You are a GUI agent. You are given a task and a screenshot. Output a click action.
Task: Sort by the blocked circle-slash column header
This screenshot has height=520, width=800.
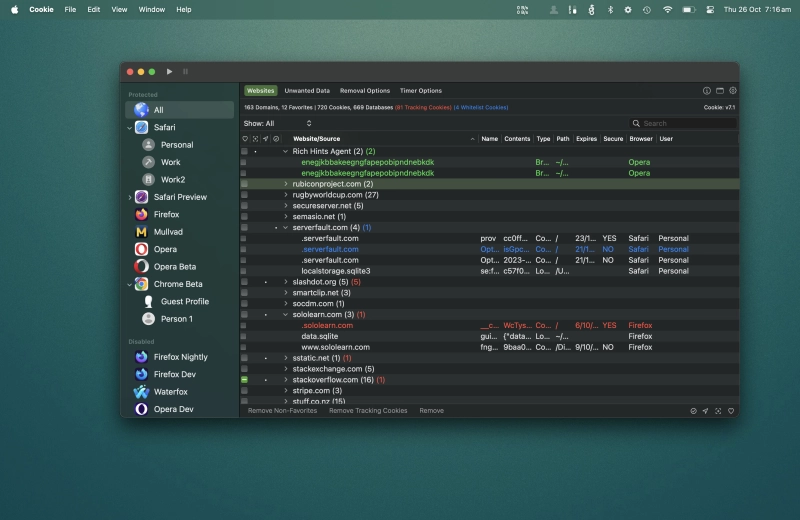pos(276,139)
